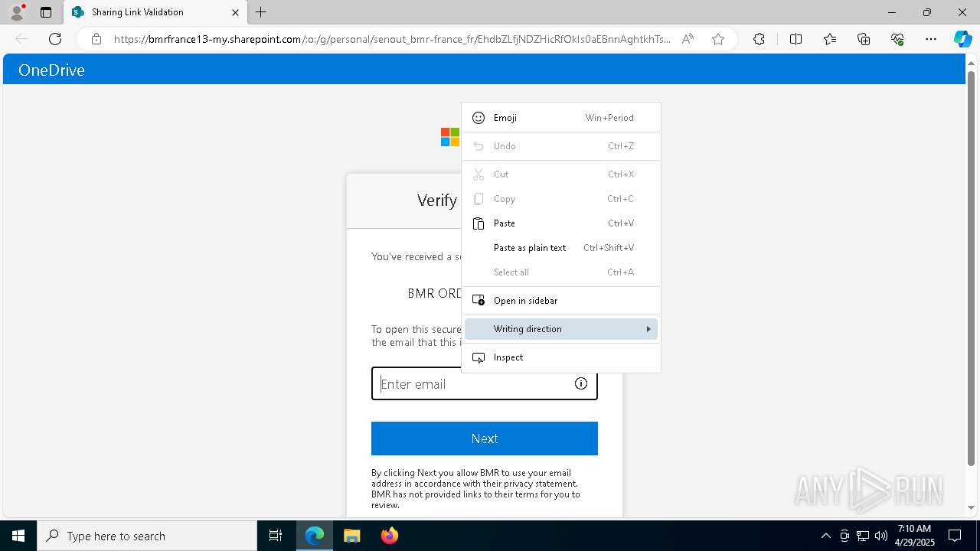
Task: Choose Emoji from context menu
Action: pyautogui.click(x=561, y=118)
